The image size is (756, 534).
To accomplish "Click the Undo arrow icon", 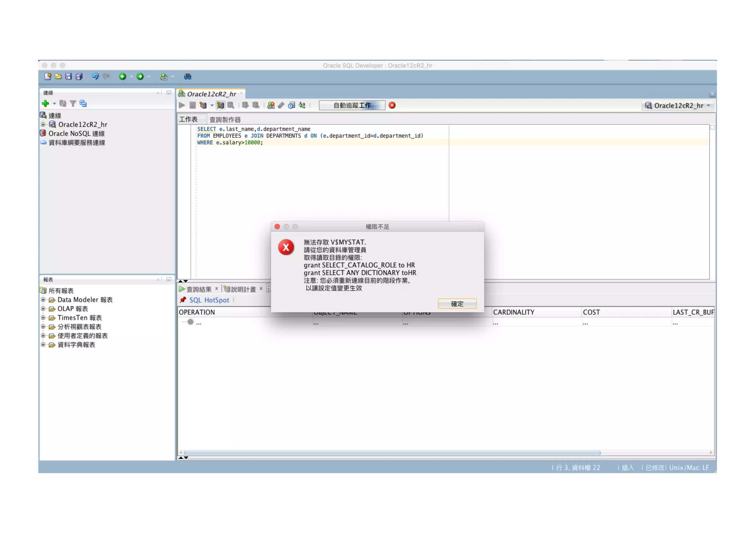I will 95,76.
